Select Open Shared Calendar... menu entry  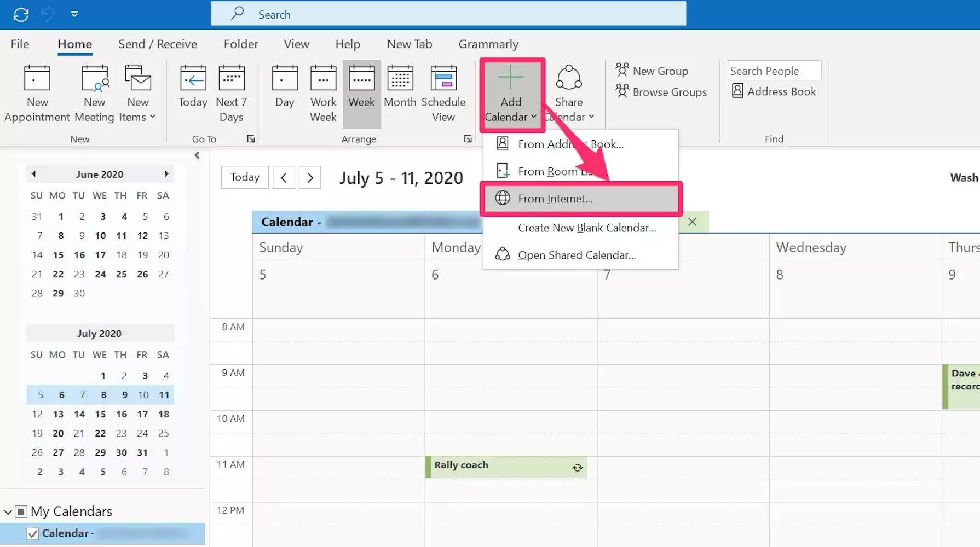click(577, 255)
